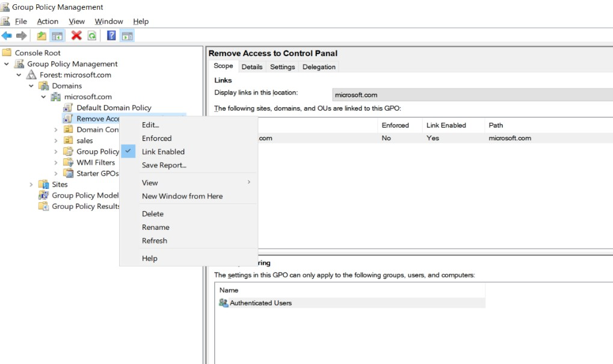Click the blue Help question mark icon
613x364 pixels.
point(111,35)
